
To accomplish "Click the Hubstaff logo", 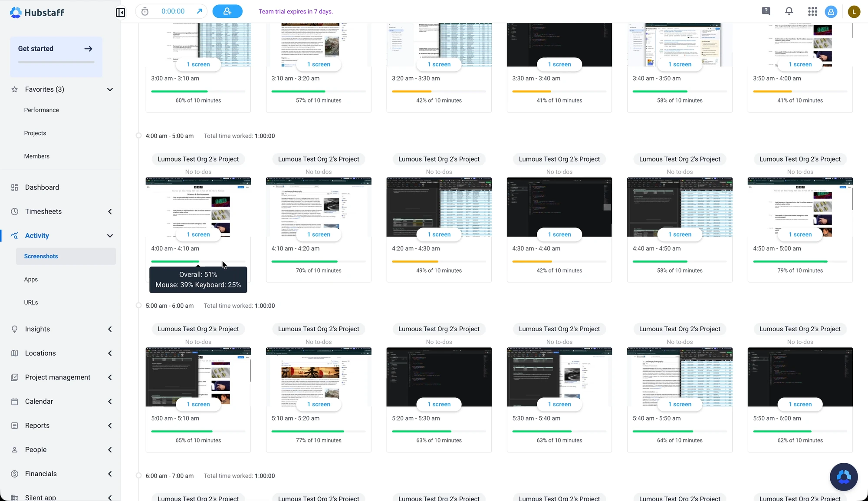I will pyautogui.click(x=37, y=12).
